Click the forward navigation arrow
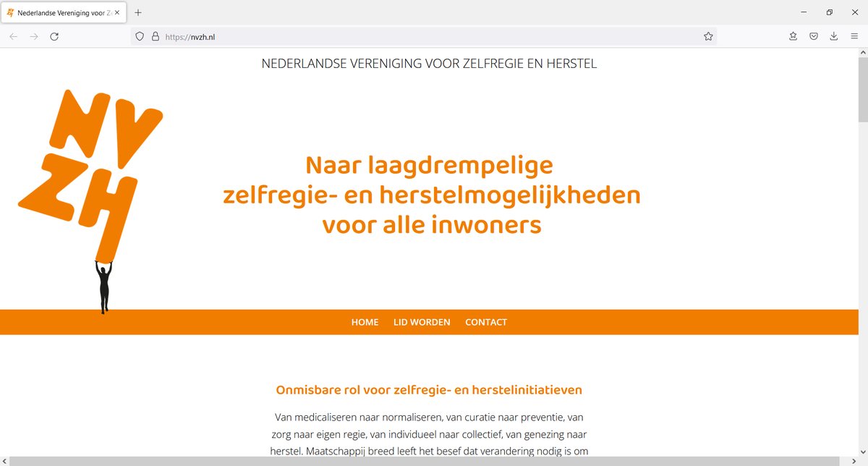 click(33, 35)
